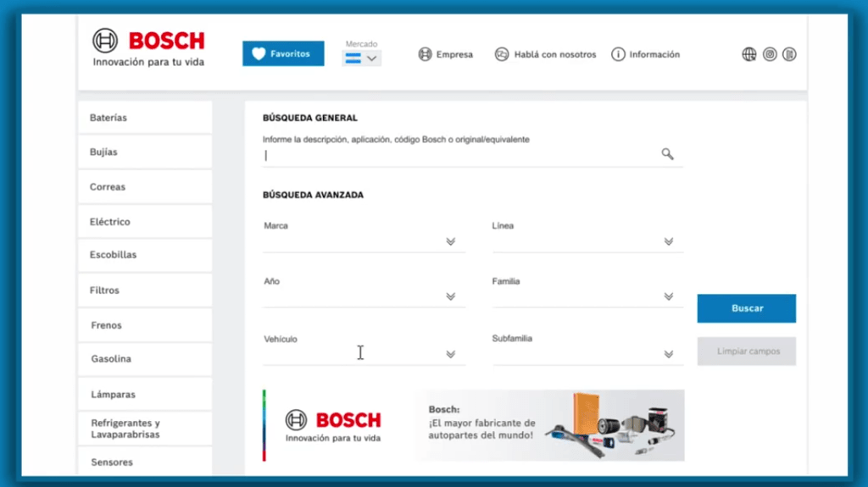This screenshot has width=868, height=487.
Task: Choose Gasolina category
Action: tap(145, 358)
